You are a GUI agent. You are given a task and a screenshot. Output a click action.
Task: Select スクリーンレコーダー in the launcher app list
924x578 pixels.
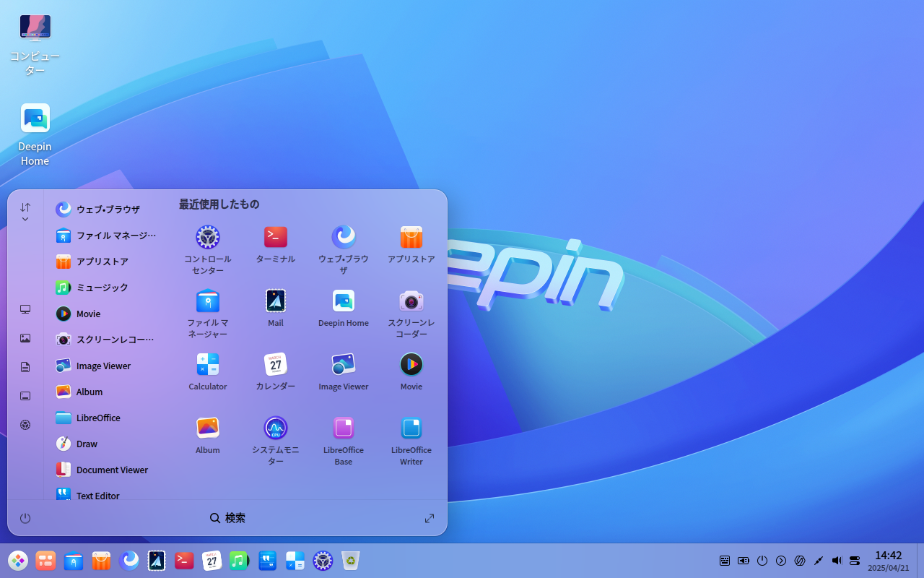tap(107, 340)
